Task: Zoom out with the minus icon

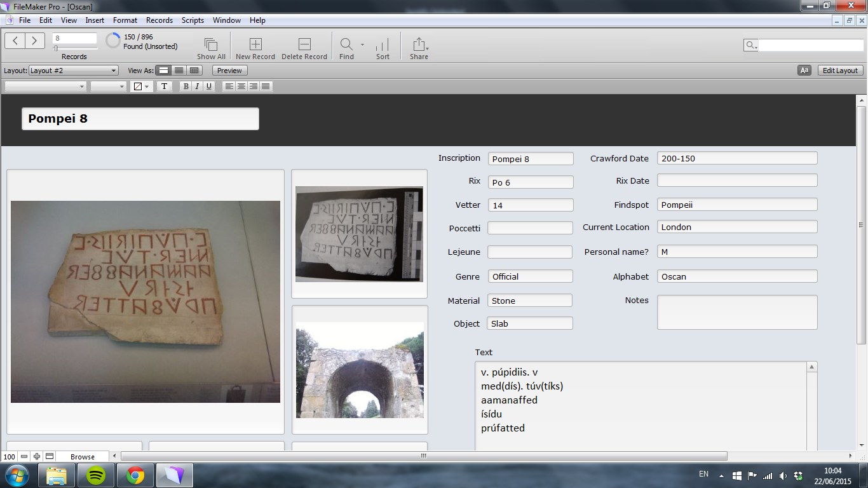Action: tap(24, 456)
